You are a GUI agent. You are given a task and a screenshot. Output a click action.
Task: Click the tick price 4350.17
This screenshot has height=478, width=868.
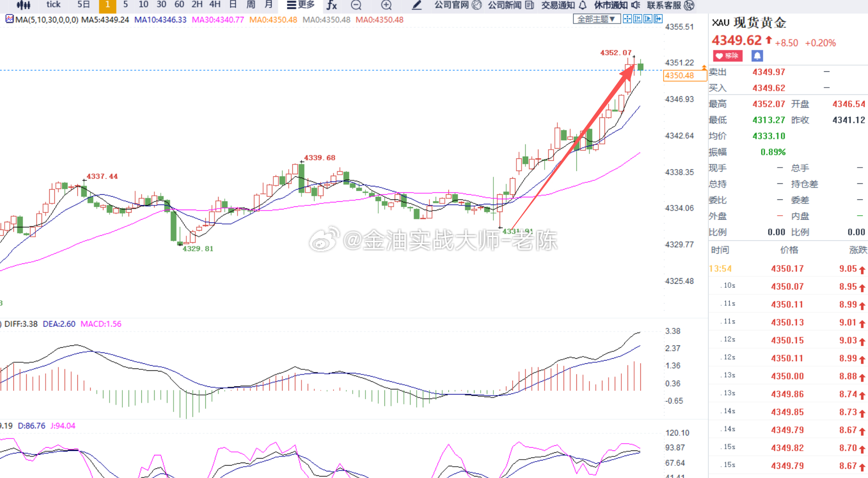[787, 268]
